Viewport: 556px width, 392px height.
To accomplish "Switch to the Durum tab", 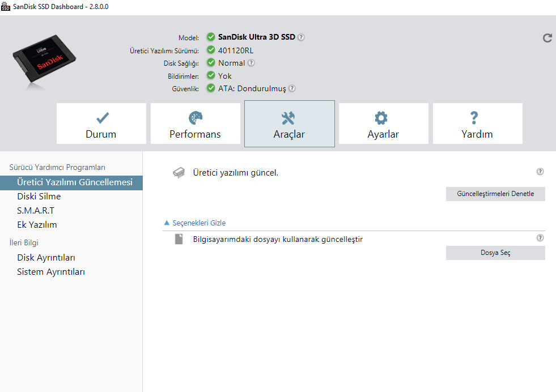I will (x=101, y=123).
